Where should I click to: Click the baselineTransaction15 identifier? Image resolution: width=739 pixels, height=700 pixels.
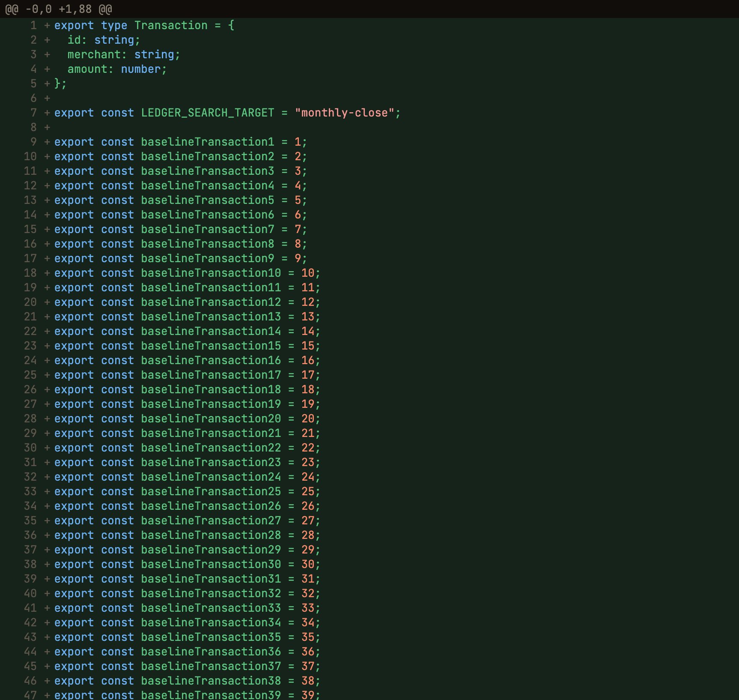(x=211, y=346)
